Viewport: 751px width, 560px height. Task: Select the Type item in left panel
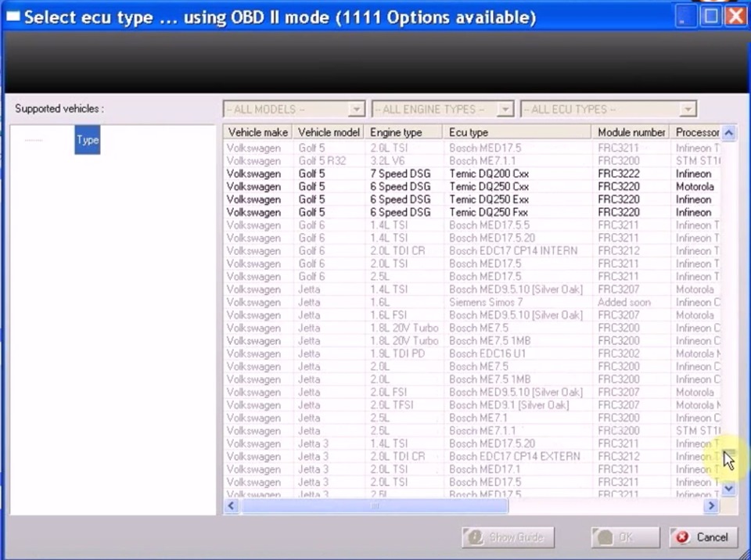[87, 140]
